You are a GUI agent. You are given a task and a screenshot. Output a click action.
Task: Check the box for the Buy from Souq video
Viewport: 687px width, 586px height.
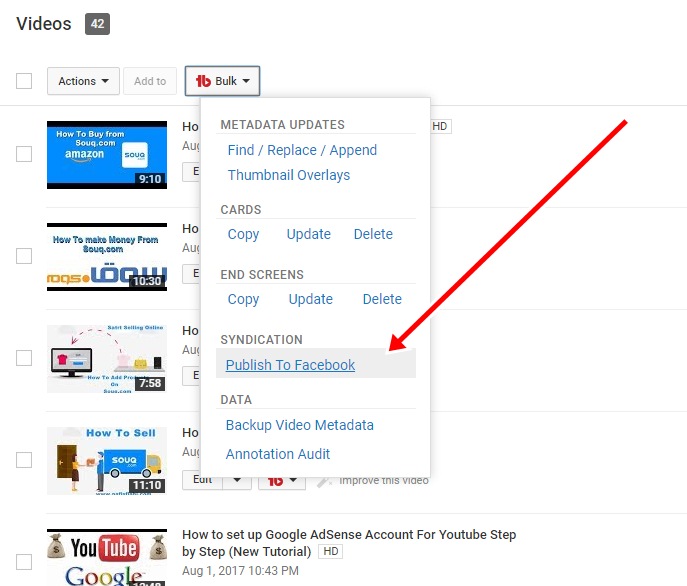click(x=24, y=154)
